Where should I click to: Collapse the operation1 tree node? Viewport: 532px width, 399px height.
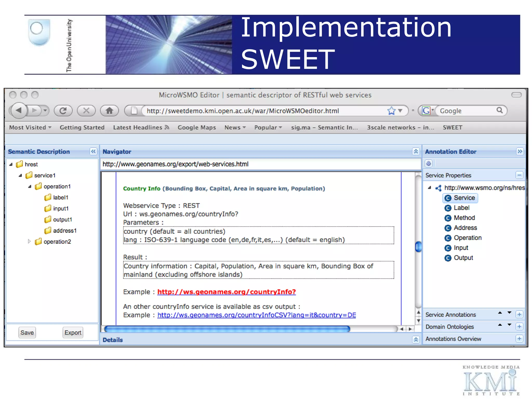pos(30,187)
